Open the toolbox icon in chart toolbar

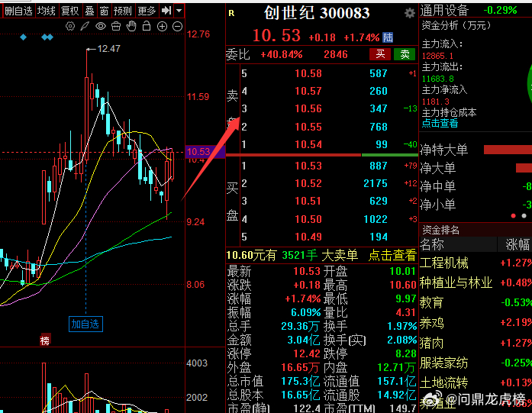pos(116,26)
